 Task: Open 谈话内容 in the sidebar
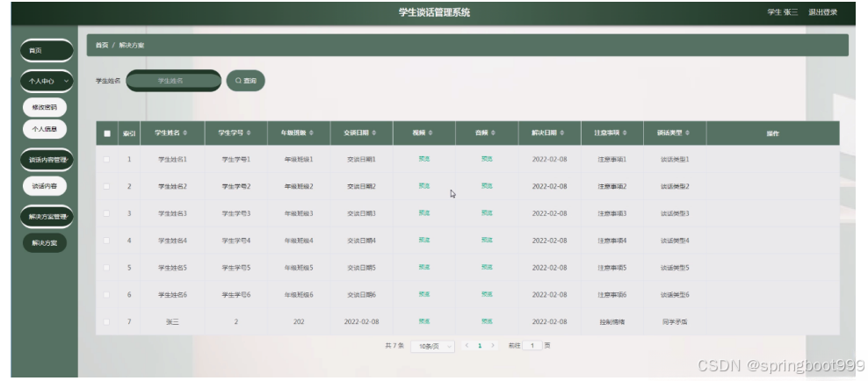pos(44,186)
